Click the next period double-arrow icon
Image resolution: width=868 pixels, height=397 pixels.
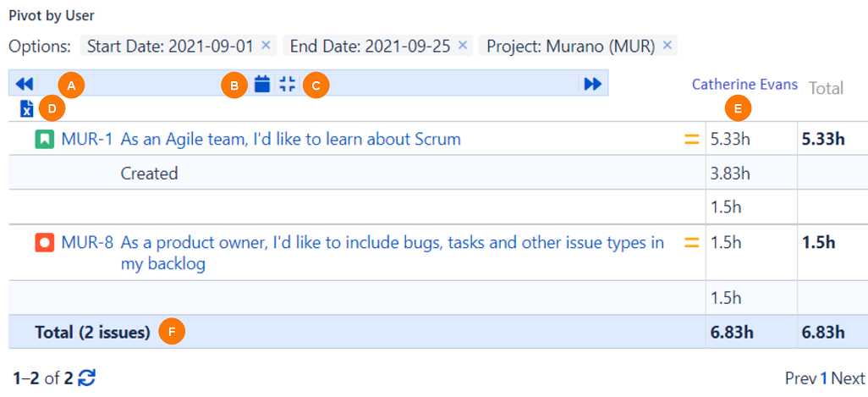coord(592,84)
